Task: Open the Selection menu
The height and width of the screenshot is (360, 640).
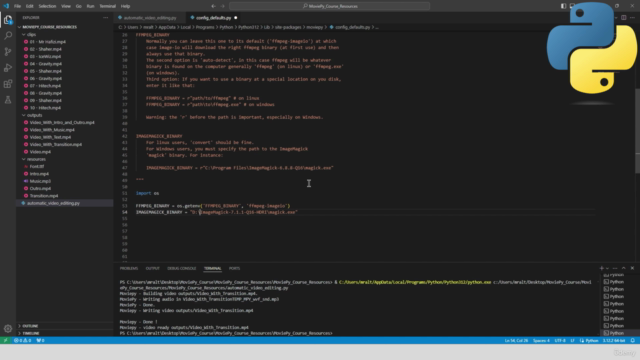Action: [47, 6]
